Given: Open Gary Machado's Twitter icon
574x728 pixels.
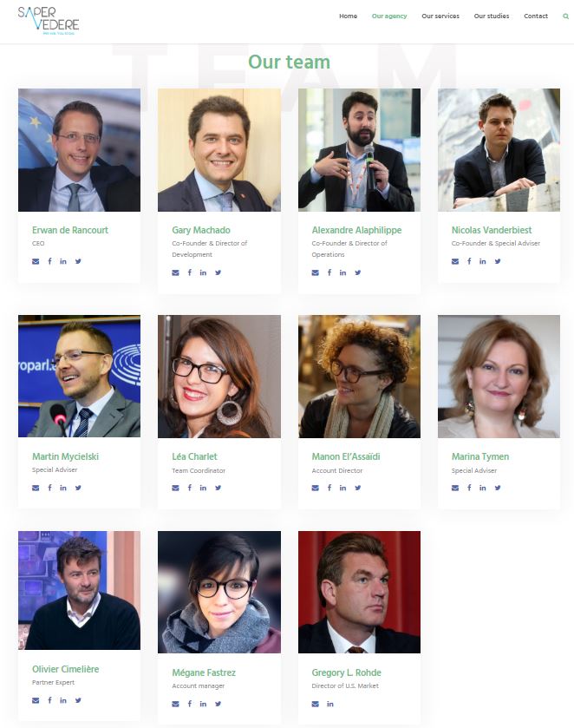Looking at the screenshot, I should tap(219, 272).
